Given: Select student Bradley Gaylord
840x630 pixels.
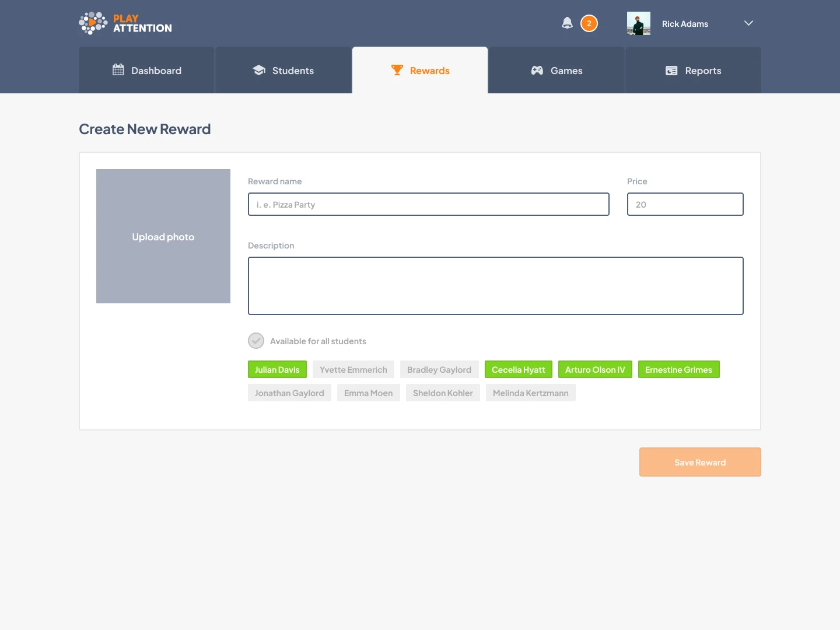Looking at the screenshot, I should pos(439,369).
